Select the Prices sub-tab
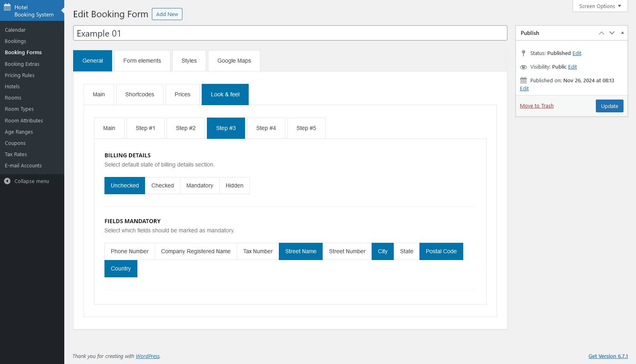The height and width of the screenshot is (364, 636). coord(182,94)
